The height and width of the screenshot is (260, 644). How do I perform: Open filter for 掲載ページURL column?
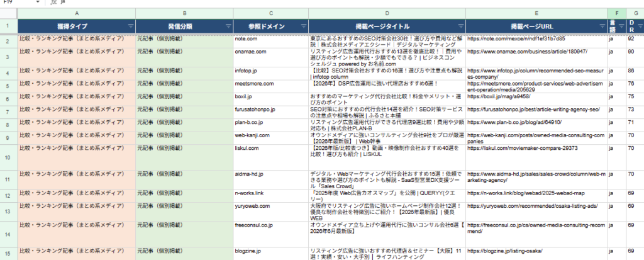pyautogui.click(x=602, y=26)
